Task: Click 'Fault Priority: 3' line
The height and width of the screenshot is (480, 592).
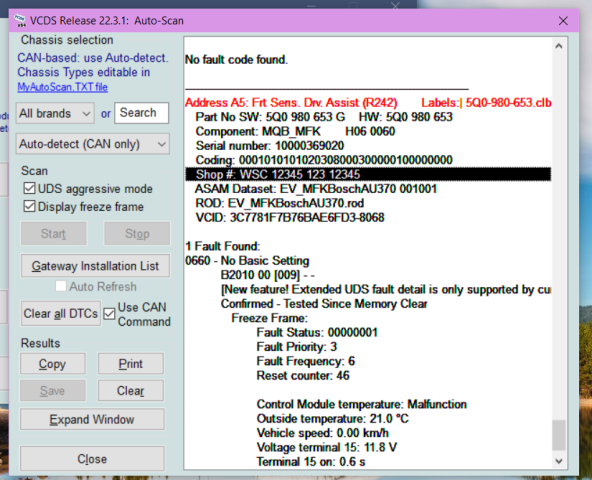Action: 297,347
